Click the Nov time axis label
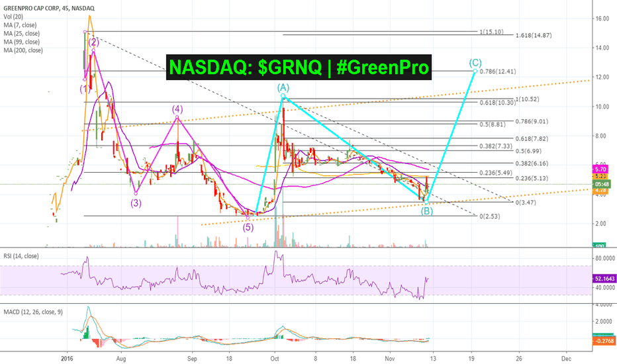Image resolution: width=617 pixels, height=364 pixels. (389, 359)
